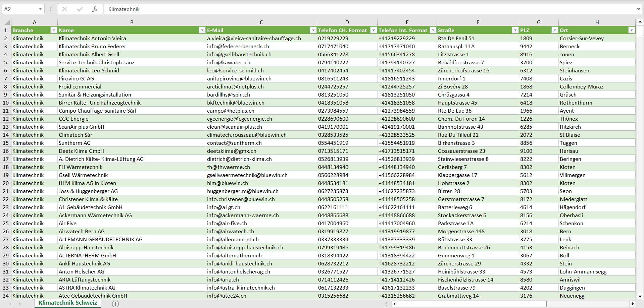Viewport: 644px width, 308px height.
Task: Open the Branche column filter dropdown
Action: [x=54, y=30]
